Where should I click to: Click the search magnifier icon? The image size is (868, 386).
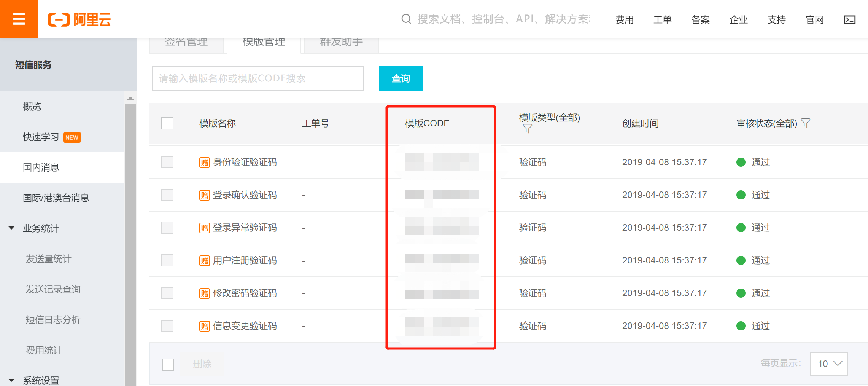point(406,19)
